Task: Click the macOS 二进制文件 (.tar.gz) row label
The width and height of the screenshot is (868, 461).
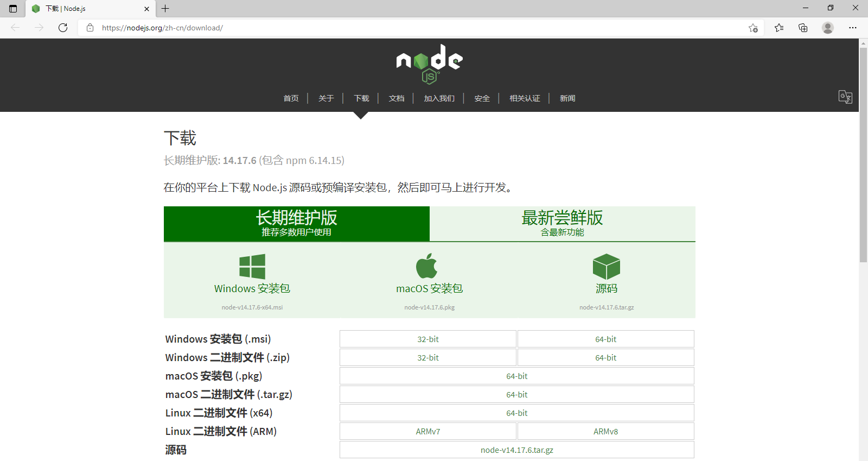Action: [229, 394]
